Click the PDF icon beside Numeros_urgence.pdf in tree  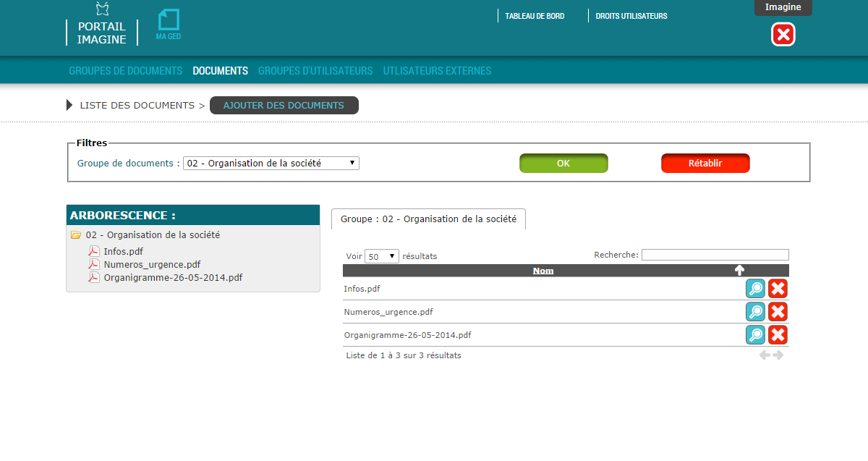pyautogui.click(x=94, y=264)
